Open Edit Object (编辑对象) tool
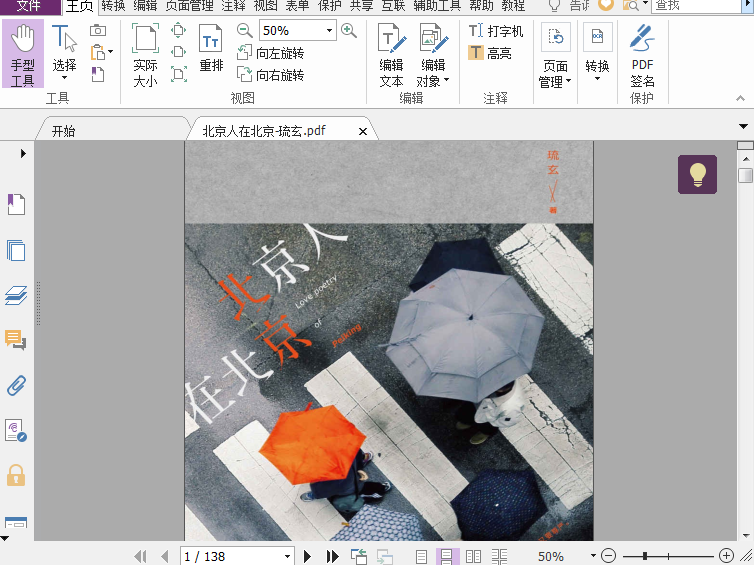Image resolution: width=754 pixels, height=565 pixels. tap(433, 55)
